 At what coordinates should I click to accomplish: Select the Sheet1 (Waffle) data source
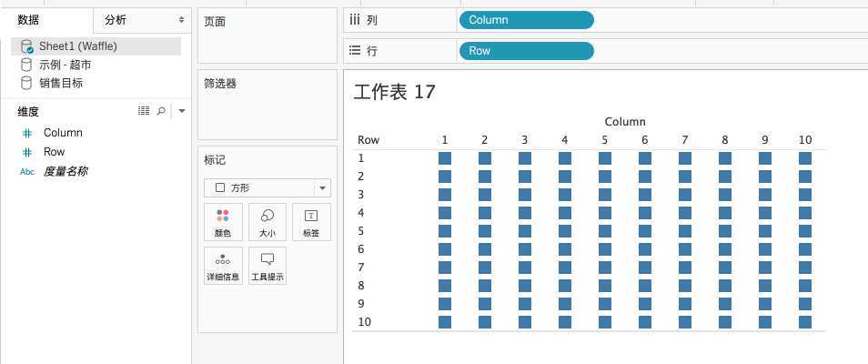[x=77, y=45]
